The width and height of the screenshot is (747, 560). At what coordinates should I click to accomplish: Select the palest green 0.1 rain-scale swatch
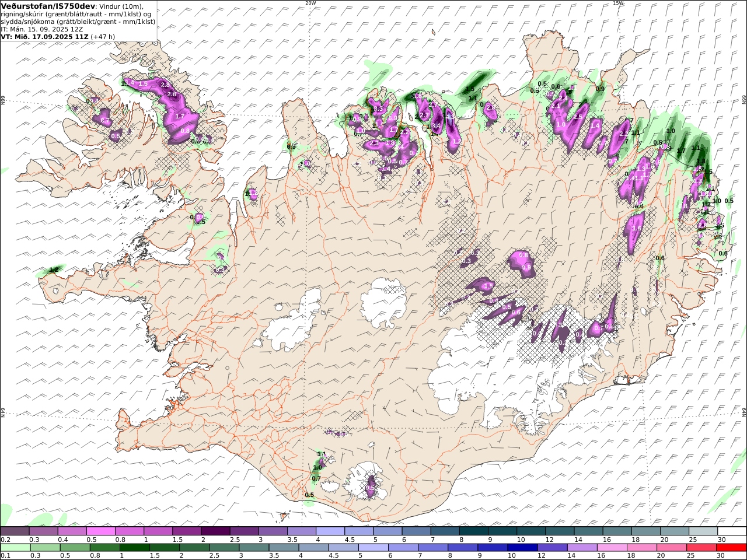click(x=15, y=548)
